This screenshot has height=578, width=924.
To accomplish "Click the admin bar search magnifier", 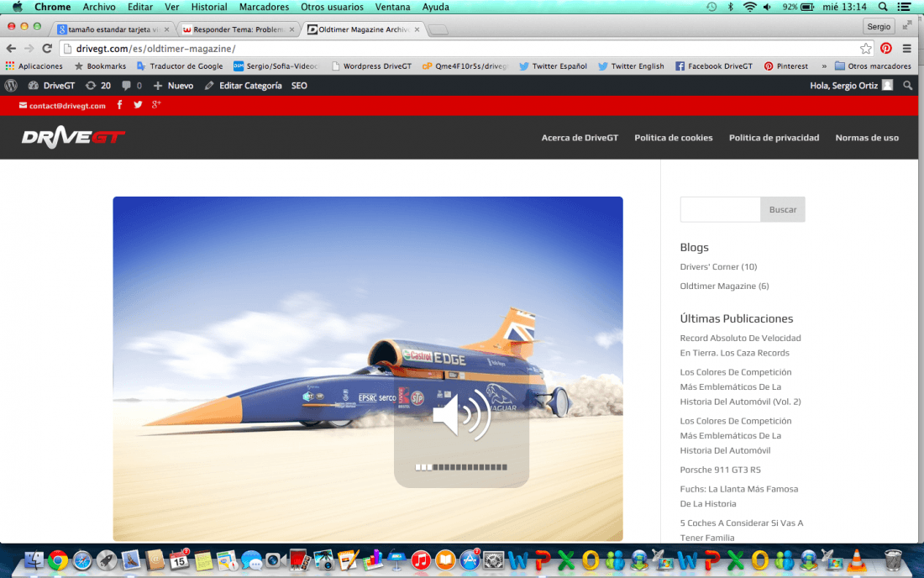I will tap(907, 86).
